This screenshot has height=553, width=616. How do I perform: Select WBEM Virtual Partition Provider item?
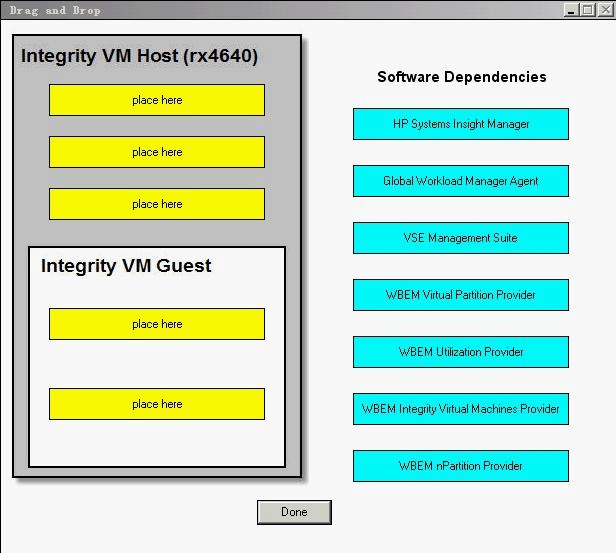460,295
